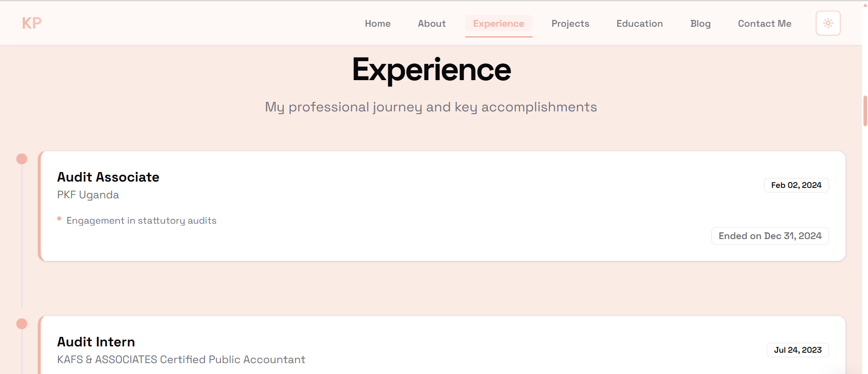Navigate to Projects
The width and height of the screenshot is (868, 374).
tap(570, 24)
